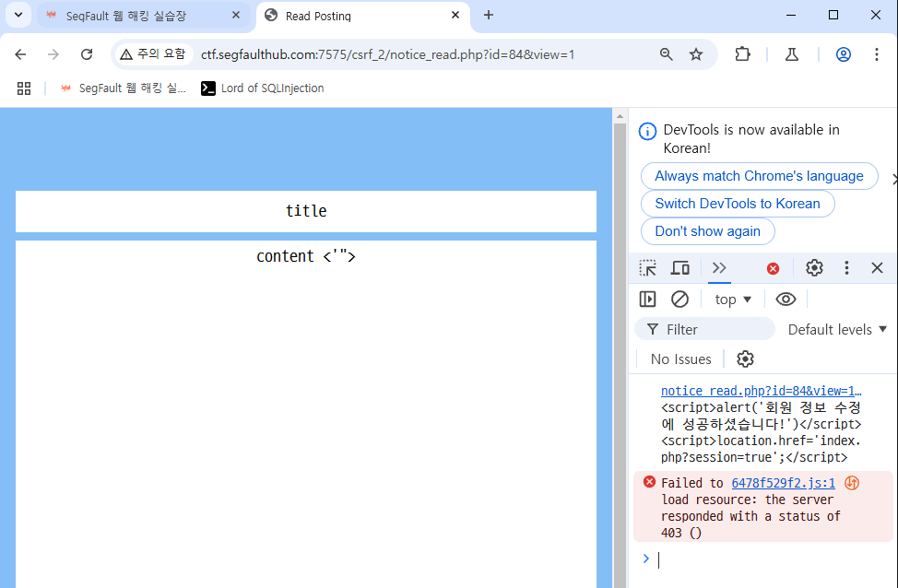The image size is (898, 588).
Task: Clear the console
Action: tap(679, 299)
